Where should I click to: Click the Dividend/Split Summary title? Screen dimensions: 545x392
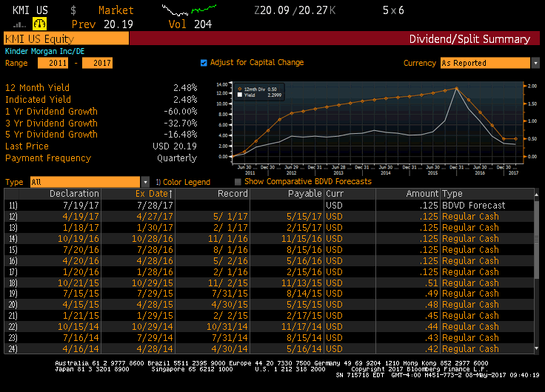coord(469,38)
